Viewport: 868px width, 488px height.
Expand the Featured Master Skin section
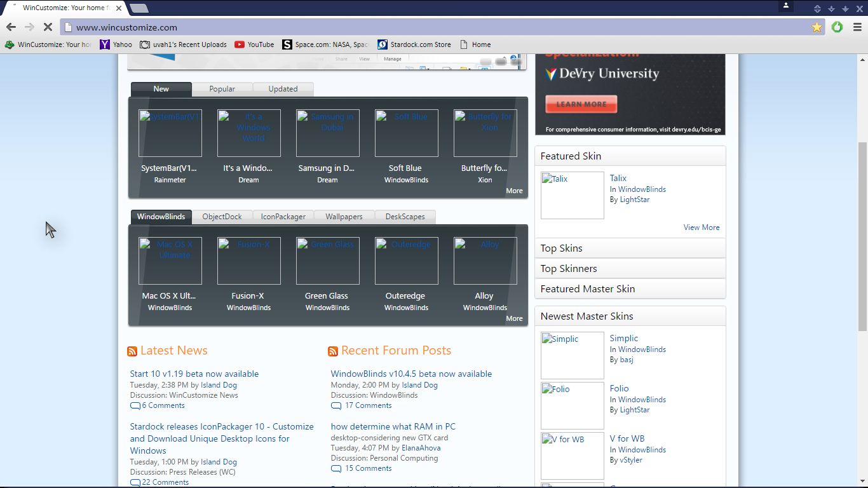pyautogui.click(x=630, y=289)
